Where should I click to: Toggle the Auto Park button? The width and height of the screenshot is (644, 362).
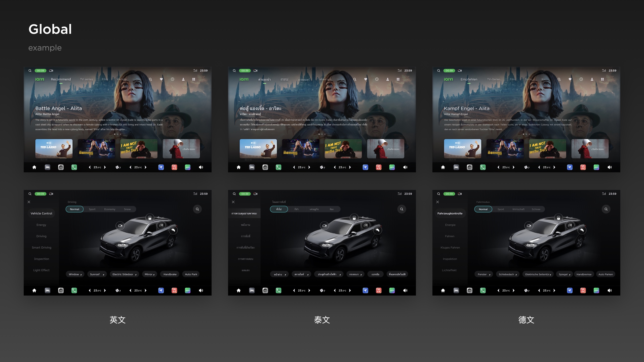click(191, 274)
